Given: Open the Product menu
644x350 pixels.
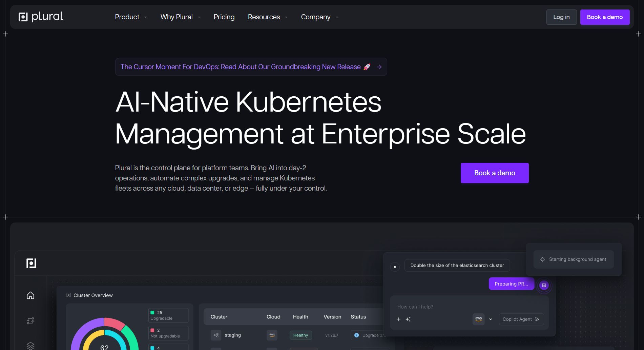Looking at the screenshot, I should (x=127, y=17).
